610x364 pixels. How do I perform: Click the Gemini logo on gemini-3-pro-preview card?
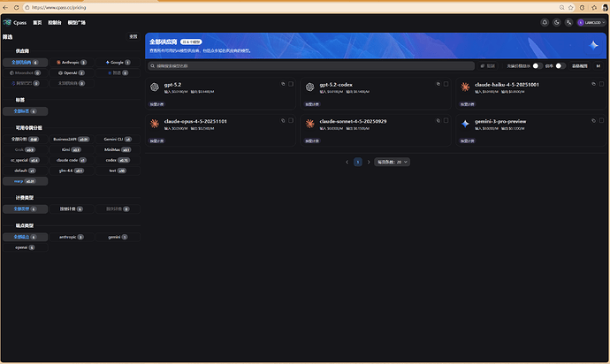point(465,124)
